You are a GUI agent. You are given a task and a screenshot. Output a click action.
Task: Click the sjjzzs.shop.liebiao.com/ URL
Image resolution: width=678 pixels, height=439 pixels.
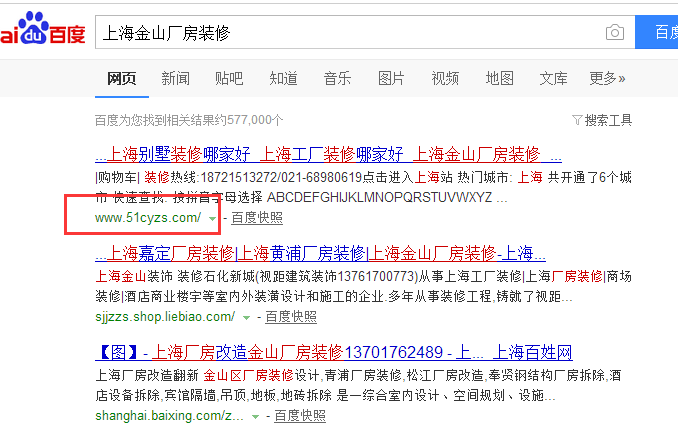click(x=165, y=317)
